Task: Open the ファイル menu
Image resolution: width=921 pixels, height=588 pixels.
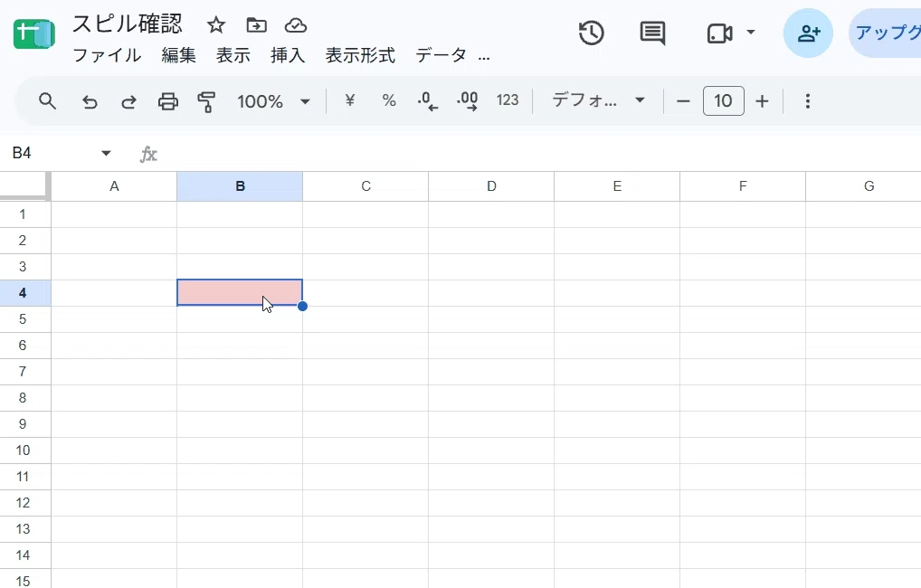Action: click(107, 55)
